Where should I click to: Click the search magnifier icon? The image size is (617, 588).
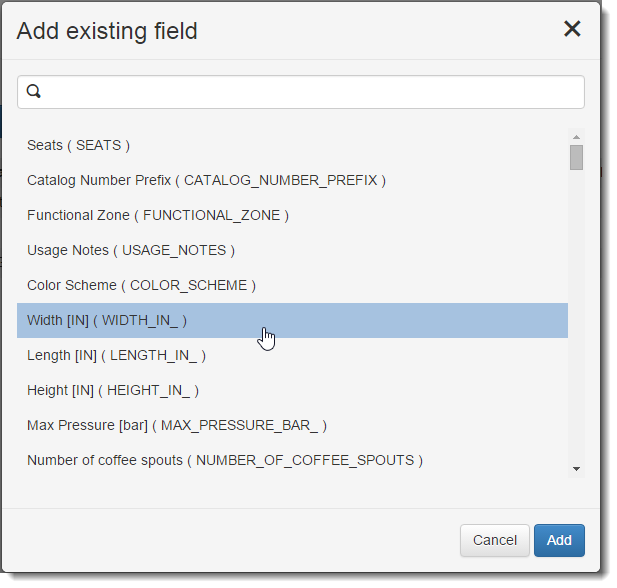pyautogui.click(x=33, y=92)
